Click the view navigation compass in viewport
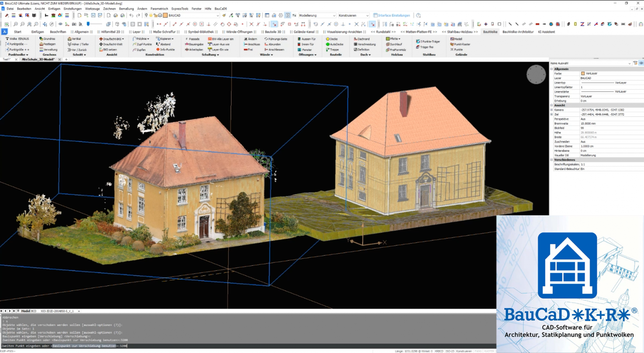This screenshot has width=644, height=353. pyautogui.click(x=536, y=74)
